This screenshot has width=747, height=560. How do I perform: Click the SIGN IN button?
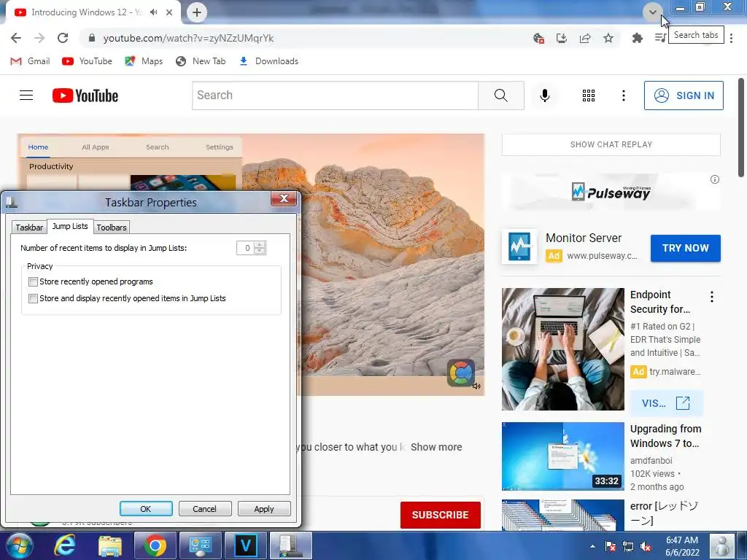point(684,96)
